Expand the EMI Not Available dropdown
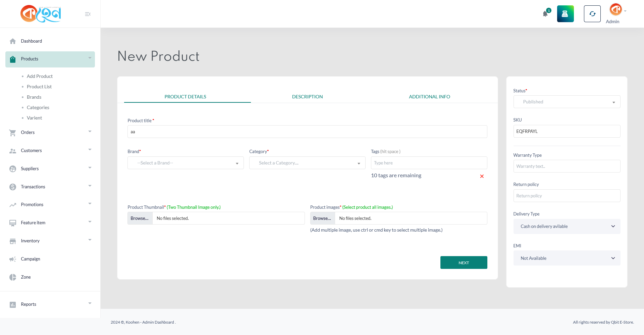The image size is (644, 335). pyautogui.click(x=567, y=258)
